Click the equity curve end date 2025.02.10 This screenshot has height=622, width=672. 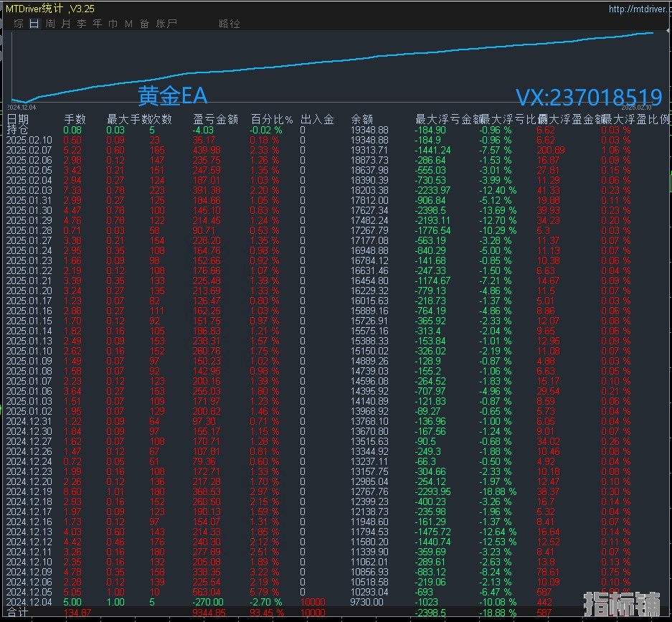click(x=636, y=107)
